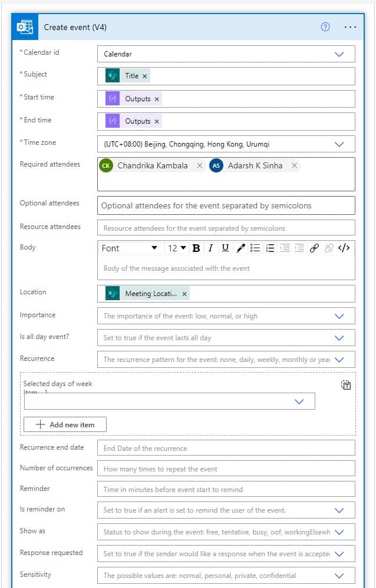Screen dimensions: 376x588
Task: Remove attendee Adarsh K Sinha
Action: [x=295, y=165]
